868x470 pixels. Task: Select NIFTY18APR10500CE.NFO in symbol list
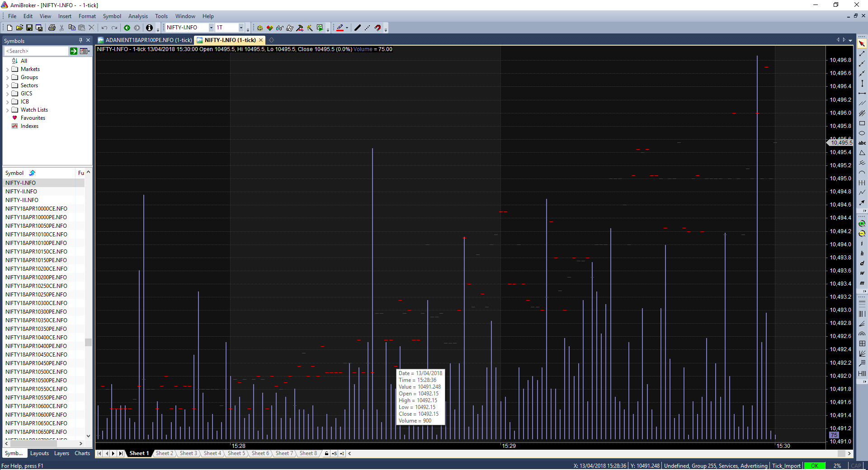[x=43, y=372]
